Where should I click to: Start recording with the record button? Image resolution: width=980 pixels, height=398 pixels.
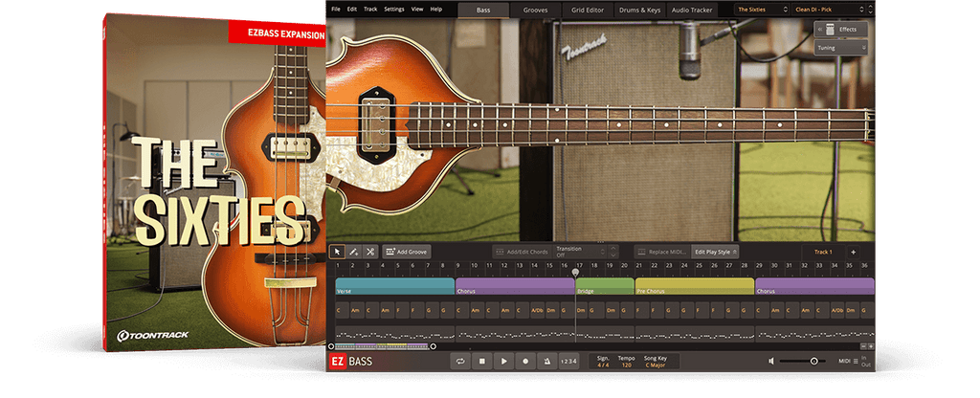click(525, 361)
